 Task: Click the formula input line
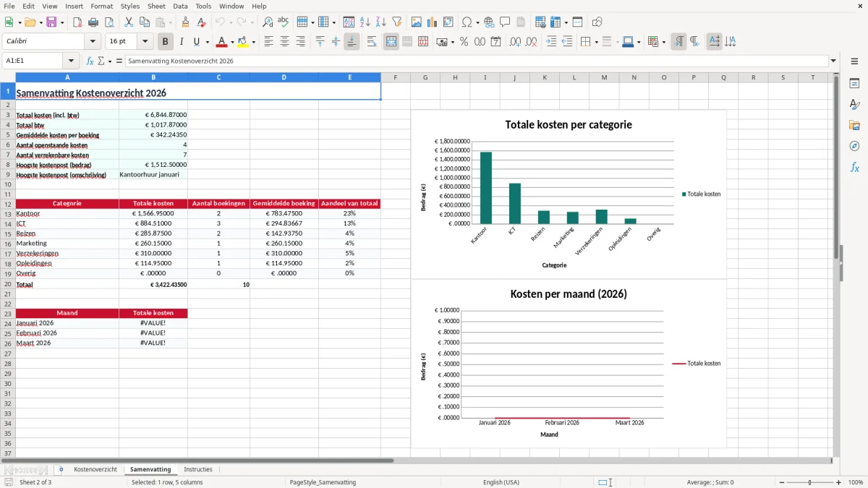point(477,61)
